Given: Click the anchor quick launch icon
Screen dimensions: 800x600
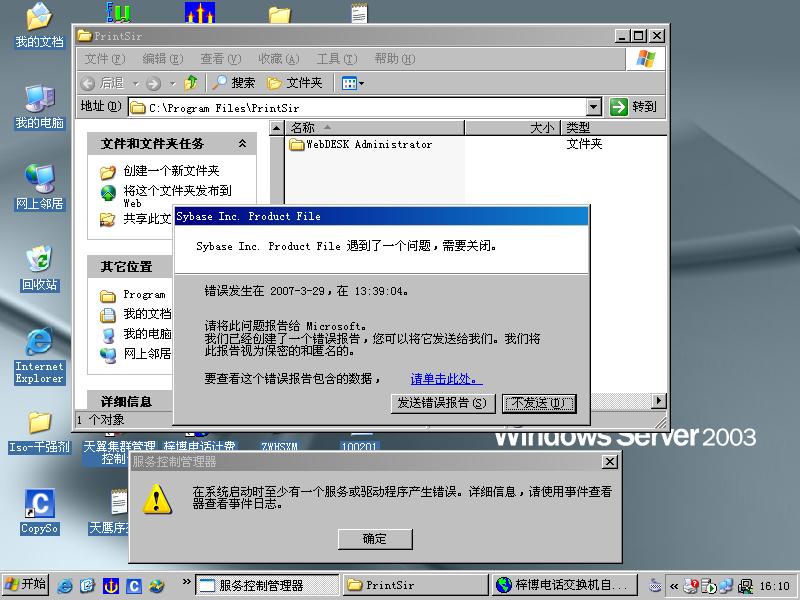Looking at the screenshot, I should click(x=111, y=586).
